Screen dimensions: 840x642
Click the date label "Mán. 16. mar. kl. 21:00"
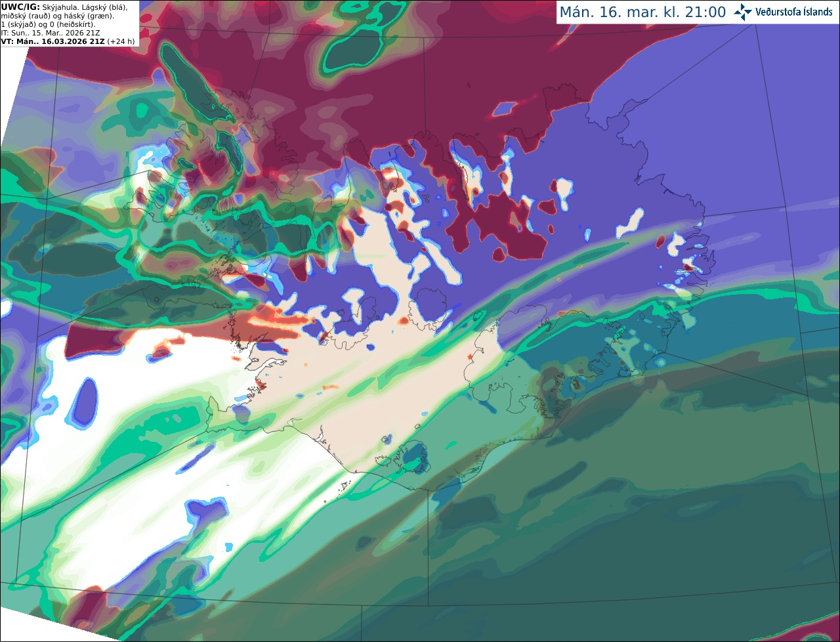[x=642, y=12]
